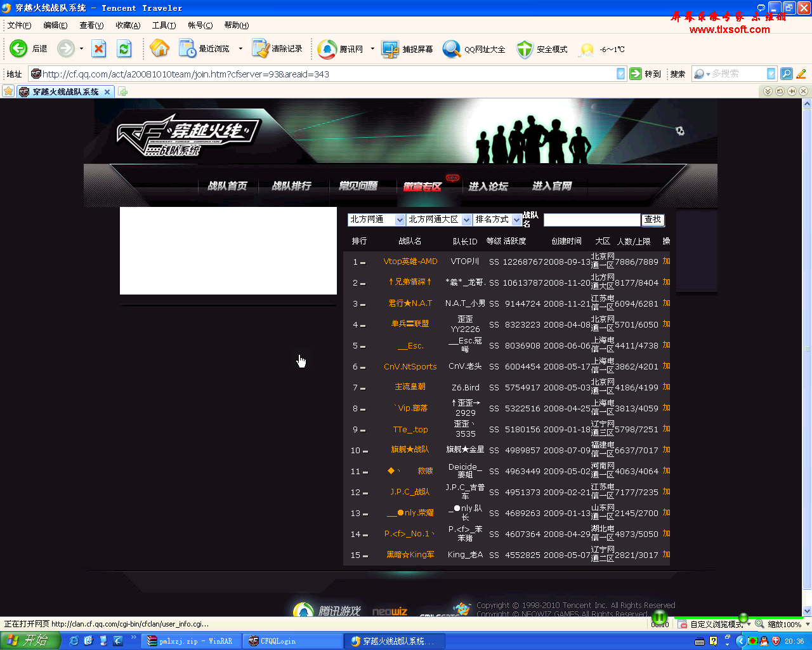
Task: Open the 查看(V) menu
Action: coord(91,25)
